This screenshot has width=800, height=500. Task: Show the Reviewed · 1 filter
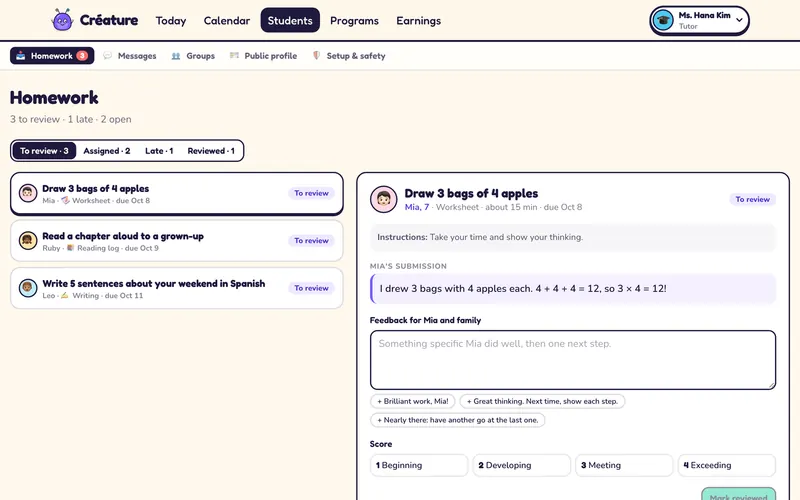click(x=211, y=151)
